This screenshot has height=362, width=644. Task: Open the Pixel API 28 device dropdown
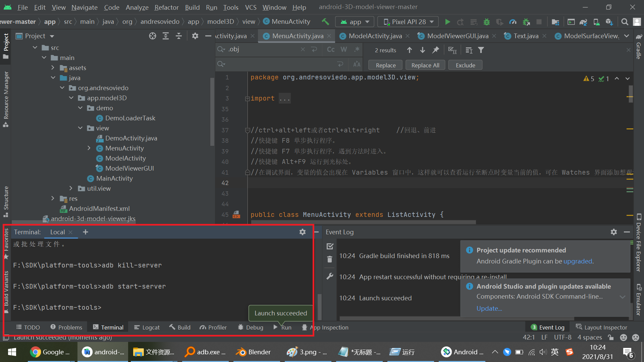point(408,21)
